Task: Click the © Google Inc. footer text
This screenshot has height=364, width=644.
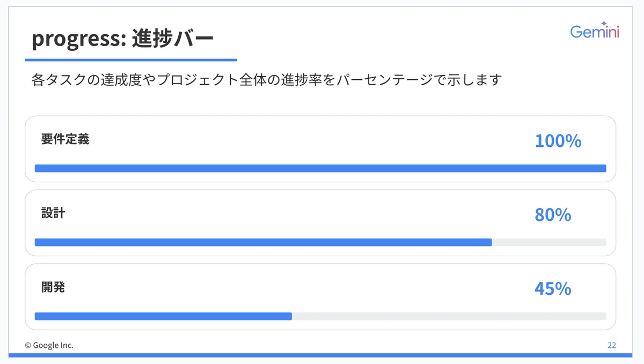Action: click(x=49, y=345)
